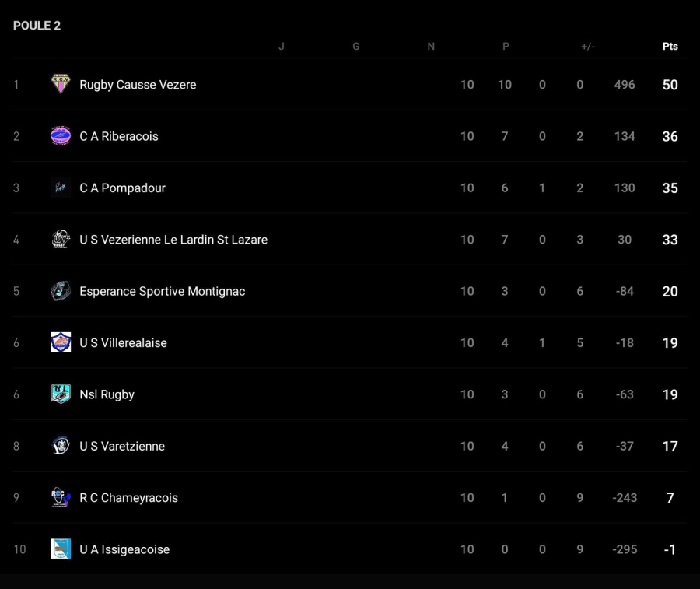
Task: Select the Nsl Rugby team name
Action: [107, 394]
